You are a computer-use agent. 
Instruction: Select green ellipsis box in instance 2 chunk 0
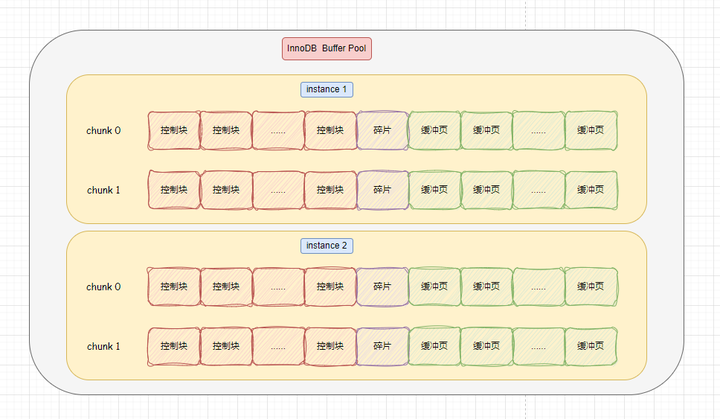(x=539, y=287)
